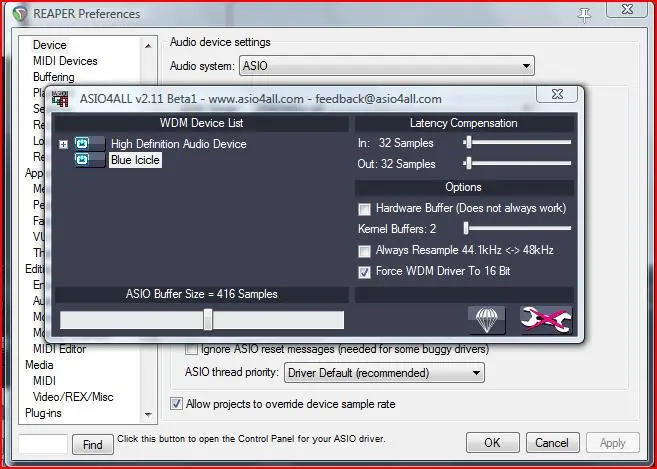Viewport: 657px width, 469px height.
Task: Select Media in the preferences tree
Action: (x=39, y=365)
